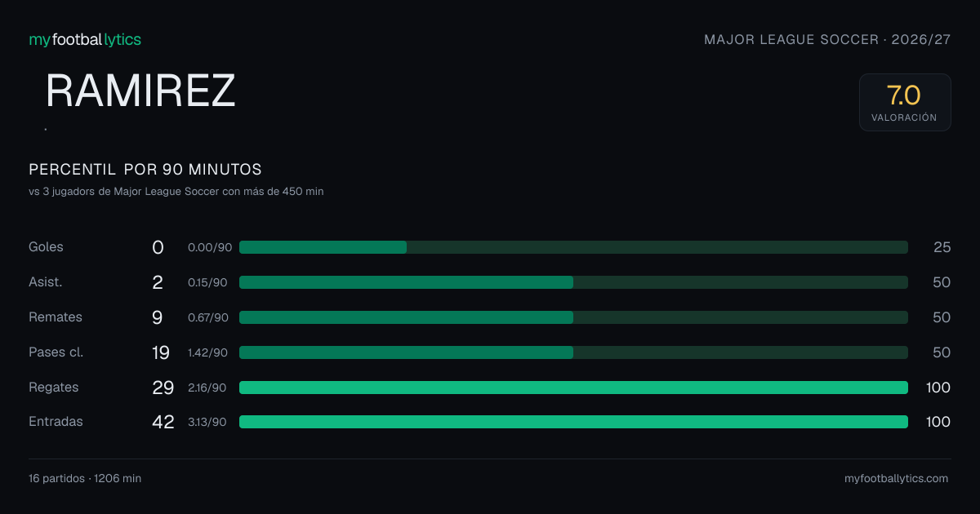Image resolution: width=980 pixels, height=514 pixels.
Task: Click the Regates full percentile bar
Action: pos(573,388)
